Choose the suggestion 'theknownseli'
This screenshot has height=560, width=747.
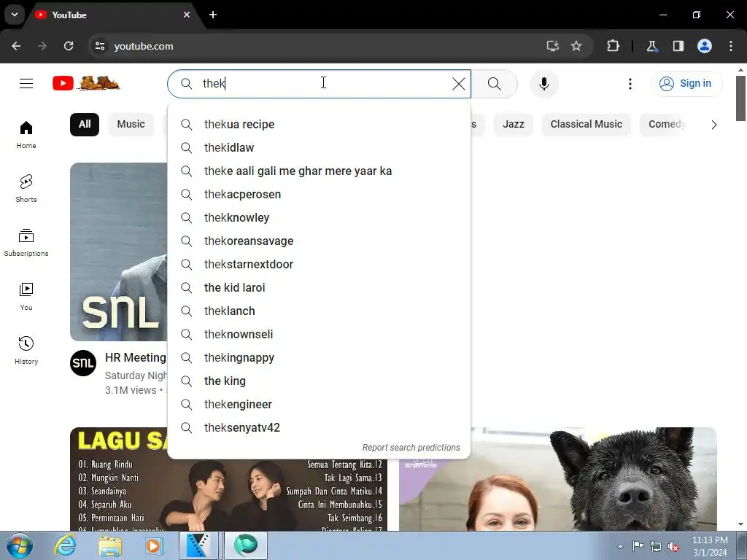coord(320,334)
